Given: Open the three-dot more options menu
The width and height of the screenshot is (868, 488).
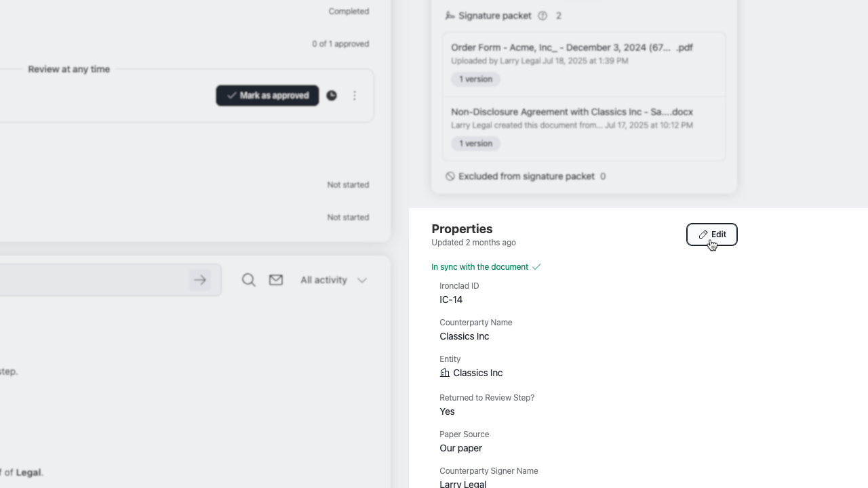Looking at the screenshot, I should point(355,96).
